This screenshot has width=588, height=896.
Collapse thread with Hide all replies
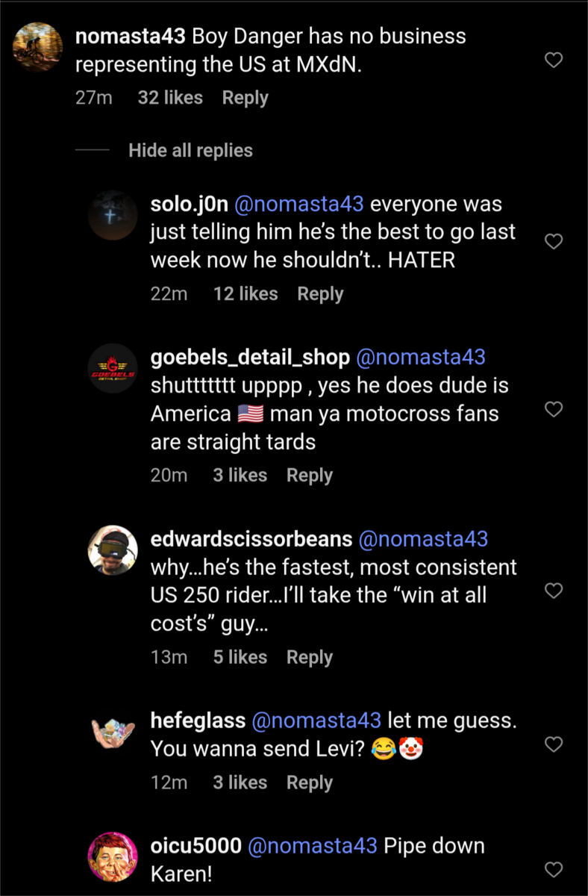190,151
